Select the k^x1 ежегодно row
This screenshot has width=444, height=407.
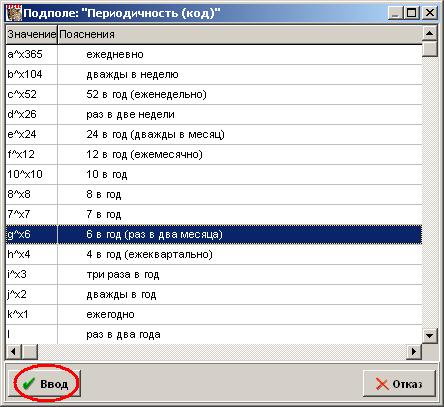click(x=214, y=314)
